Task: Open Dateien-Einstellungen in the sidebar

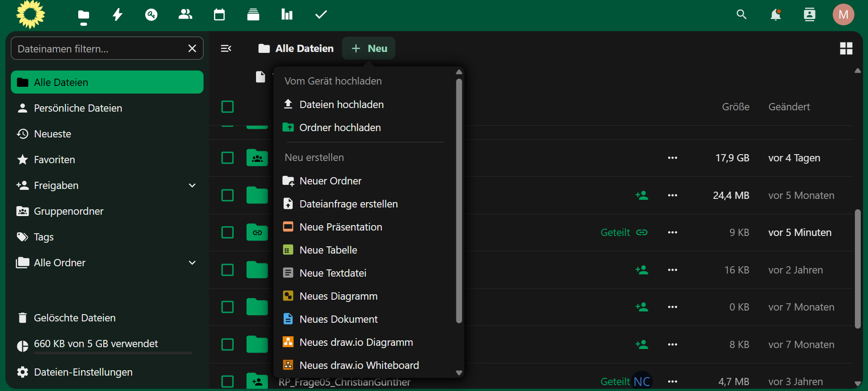Action: pos(83,372)
